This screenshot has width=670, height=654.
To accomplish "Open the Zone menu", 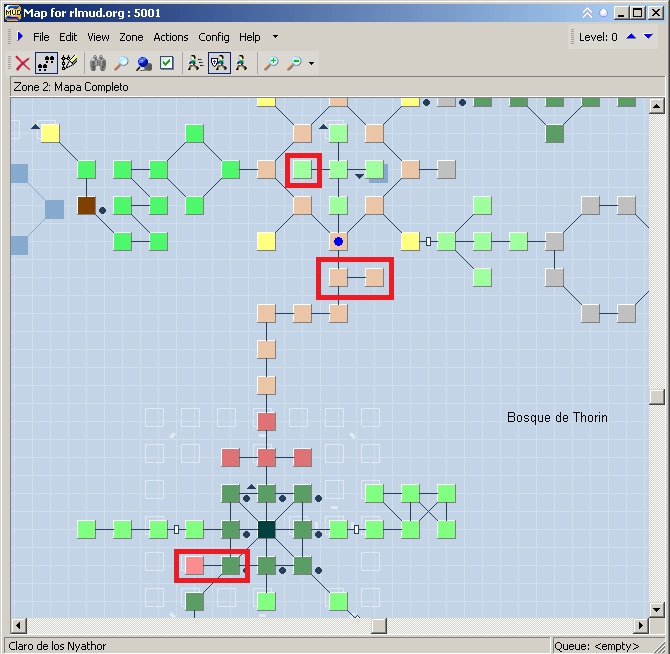I will coord(131,37).
